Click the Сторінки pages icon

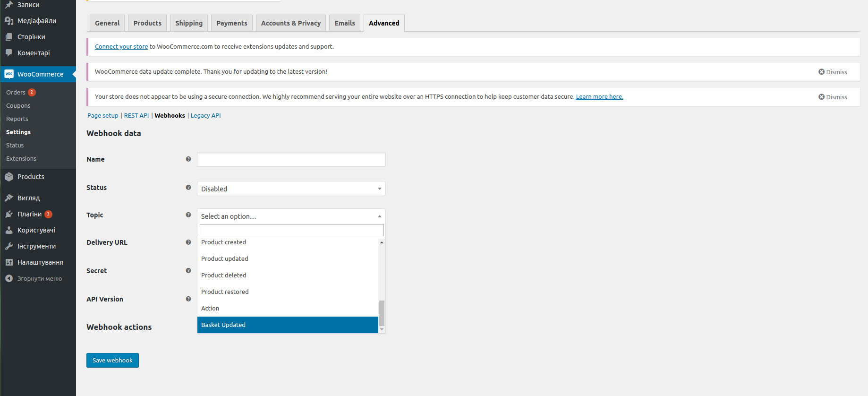(x=9, y=37)
